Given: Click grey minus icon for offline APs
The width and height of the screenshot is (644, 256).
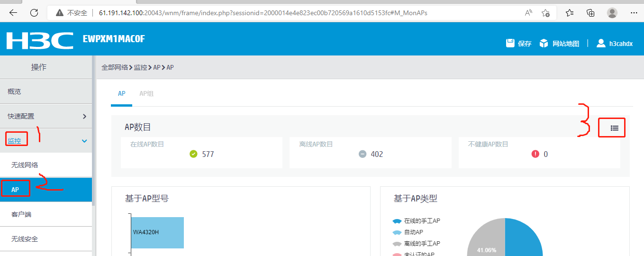Looking at the screenshot, I should 363,154.
